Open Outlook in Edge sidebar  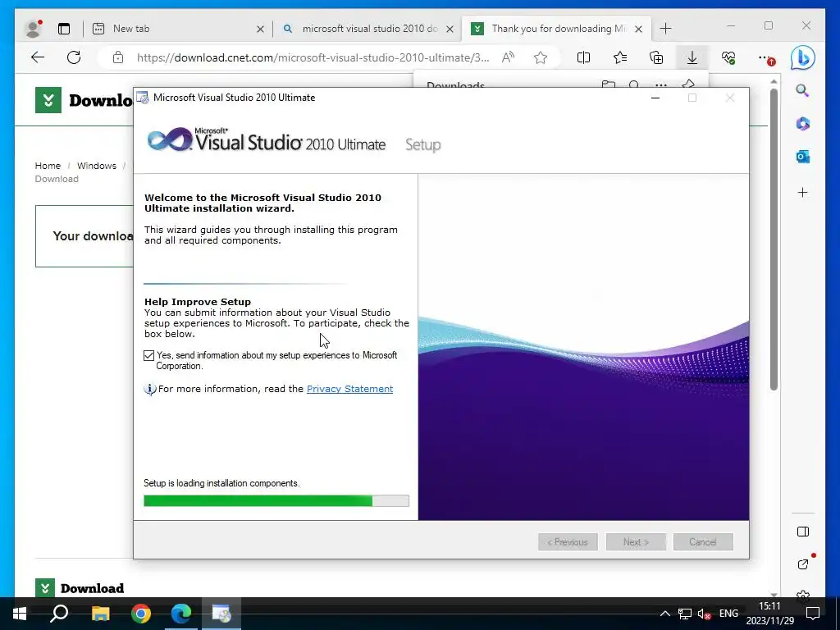click(x=802, y=157)
